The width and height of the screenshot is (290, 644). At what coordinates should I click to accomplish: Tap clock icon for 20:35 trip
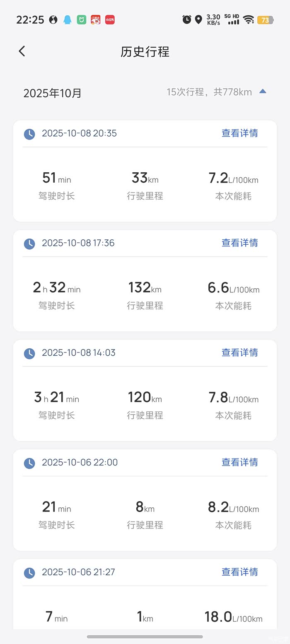click(x=29, y=134)
